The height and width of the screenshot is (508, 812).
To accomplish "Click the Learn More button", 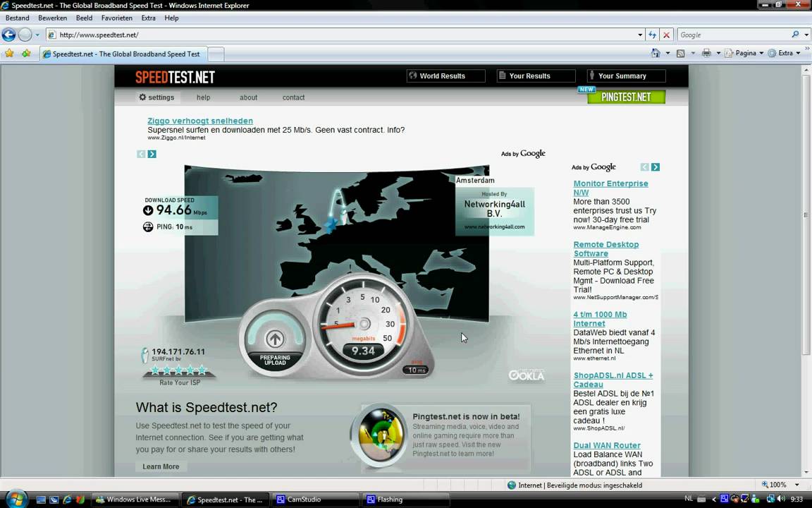I will pyautogui.click(x=161, y=466).
